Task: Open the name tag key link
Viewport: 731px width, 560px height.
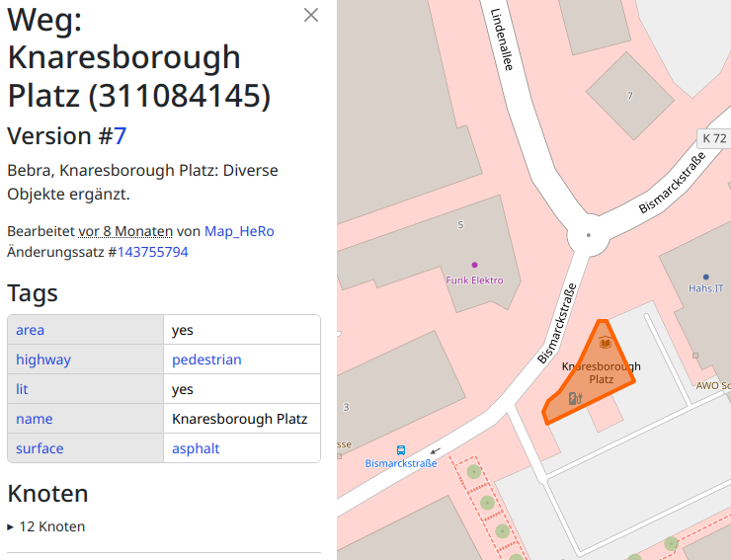Action: click(35, 419)
